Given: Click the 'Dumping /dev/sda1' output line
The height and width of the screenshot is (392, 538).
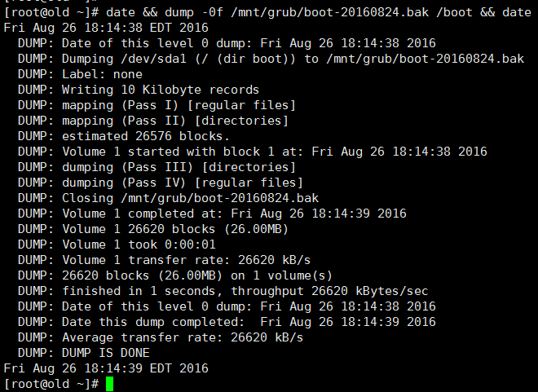Looking at the screenshot, I should coord(271,59).
